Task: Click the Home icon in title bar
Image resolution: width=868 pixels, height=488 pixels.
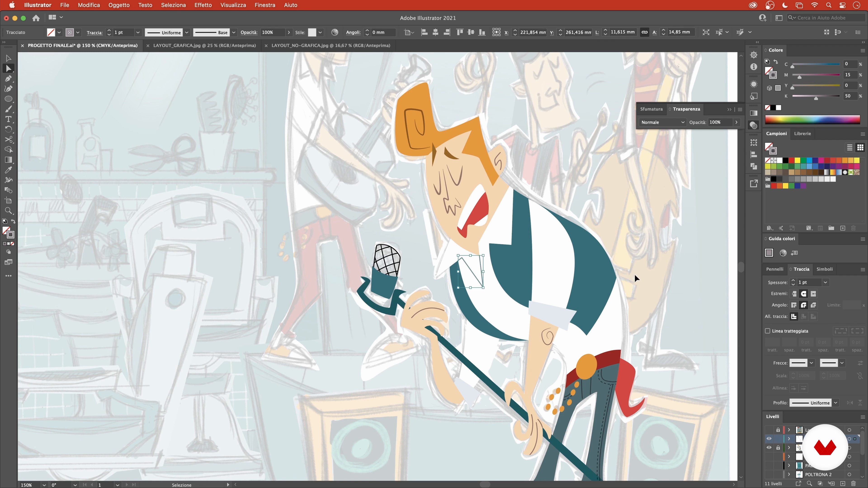Action: (36, 18)
